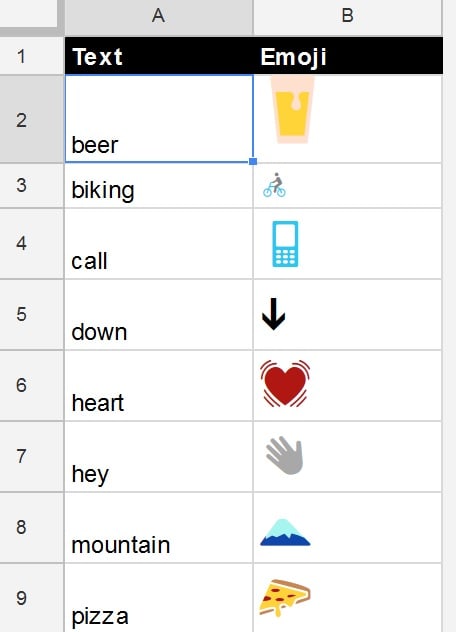Viewport: 456px width, 632px height.
Task: Click the pizza slice emoji
Action: coord(285,598)
